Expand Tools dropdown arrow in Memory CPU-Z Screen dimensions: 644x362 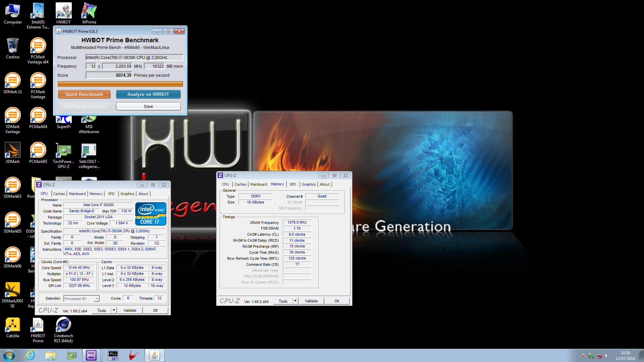pyautogui.click(x=295, y=301)
